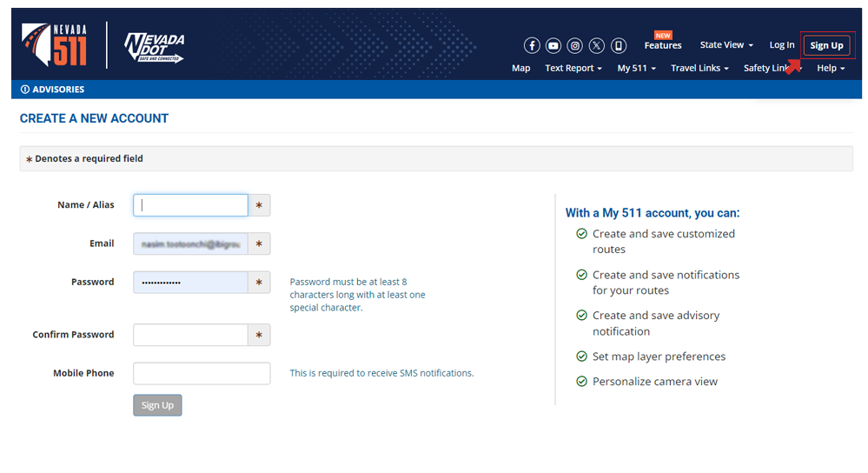Click the Advisories info icon
The width and height of the screenshot is (868, 473).
click(25, 90)
